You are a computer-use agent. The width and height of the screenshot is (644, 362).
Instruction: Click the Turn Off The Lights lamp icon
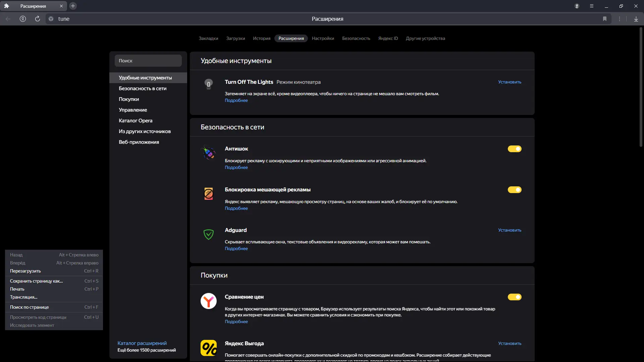(209, 83)
